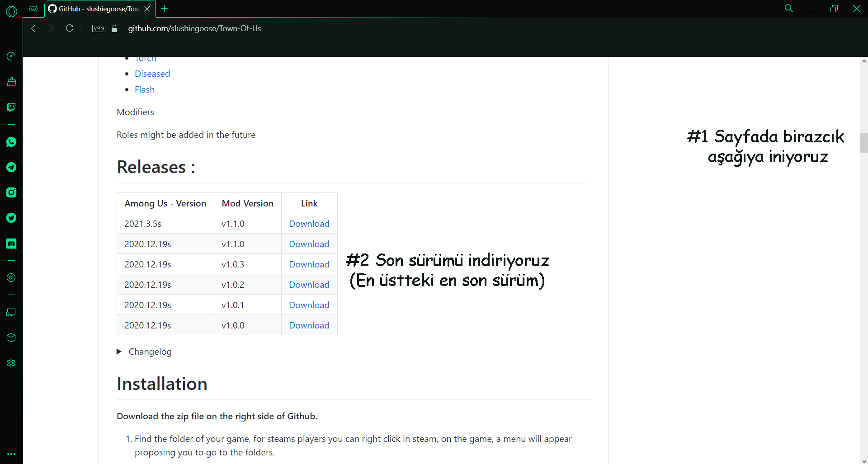
Task: Click "Roles might be added in the future"
Action: point(186,135)
